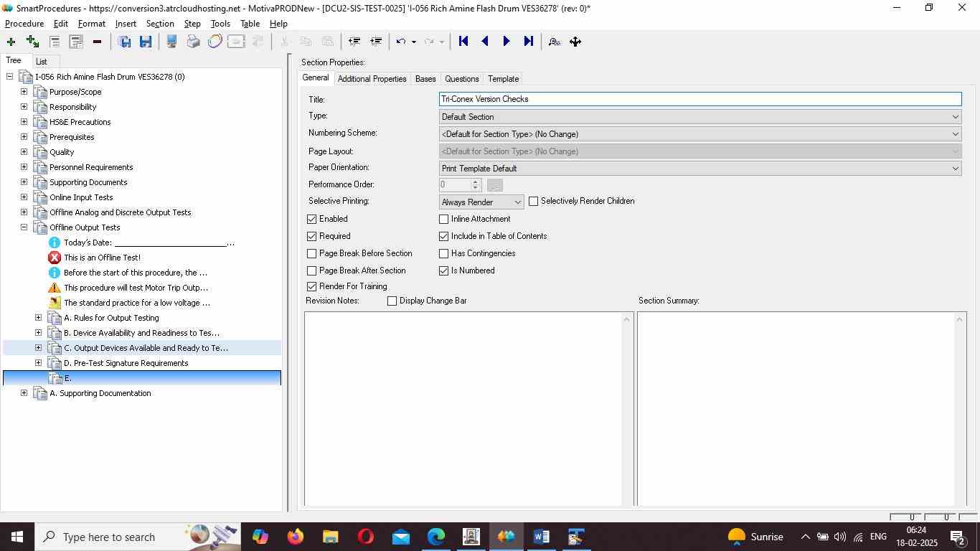980x551 pixels.
Task: Click the find/search icon beside move arrows
Action: click(x=554, y=42)
